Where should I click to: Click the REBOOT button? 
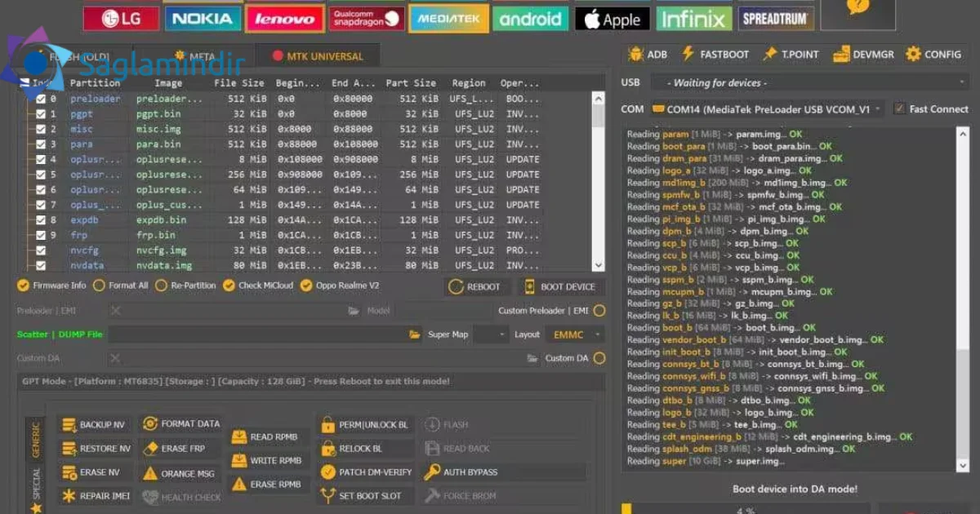pos(476,287)
